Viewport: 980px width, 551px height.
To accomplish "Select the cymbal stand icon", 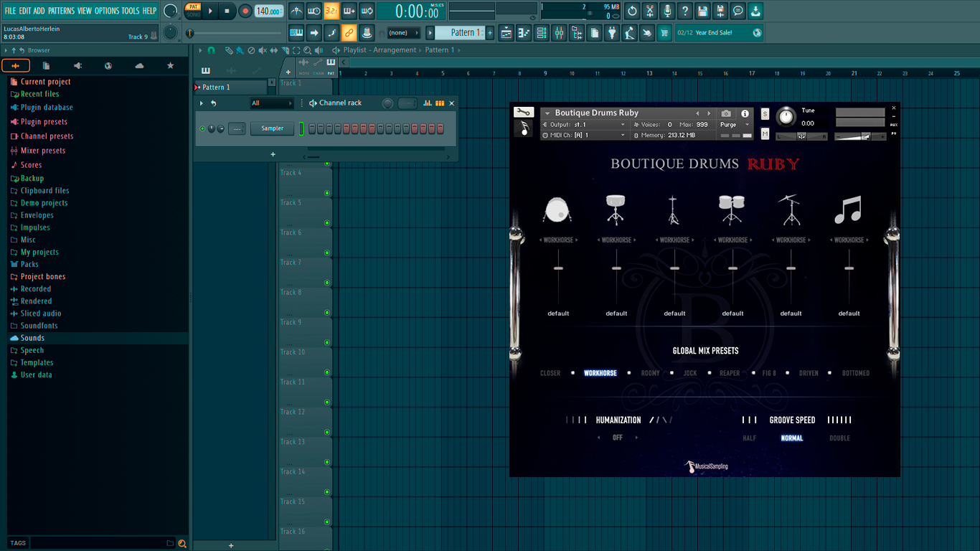I will coord(790,209).
